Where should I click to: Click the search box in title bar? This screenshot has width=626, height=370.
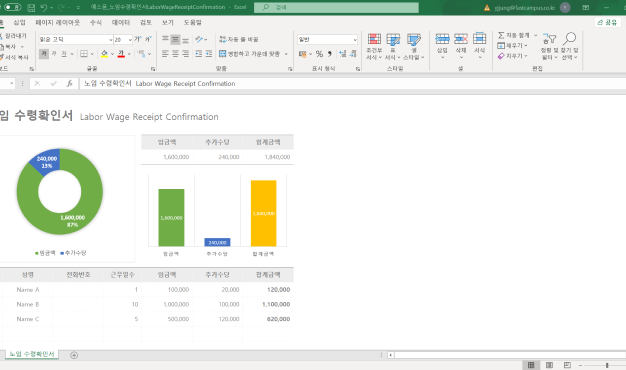click(x=336, y=8)
